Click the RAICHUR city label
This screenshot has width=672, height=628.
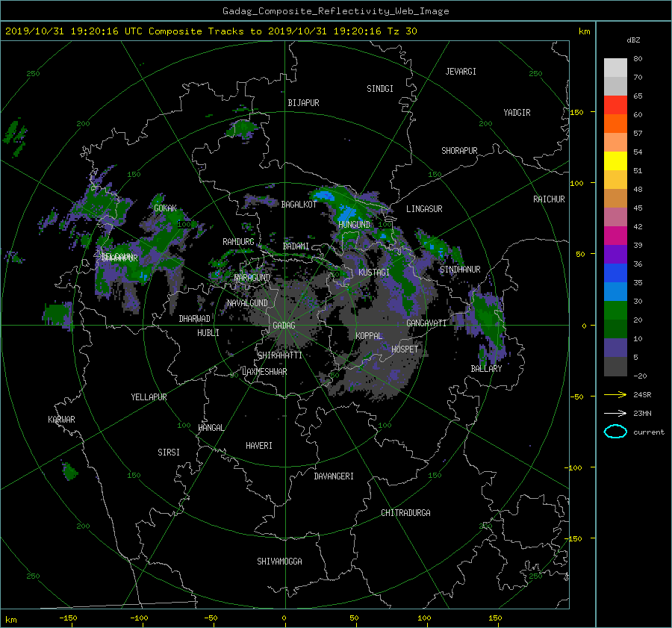[549, 199]
